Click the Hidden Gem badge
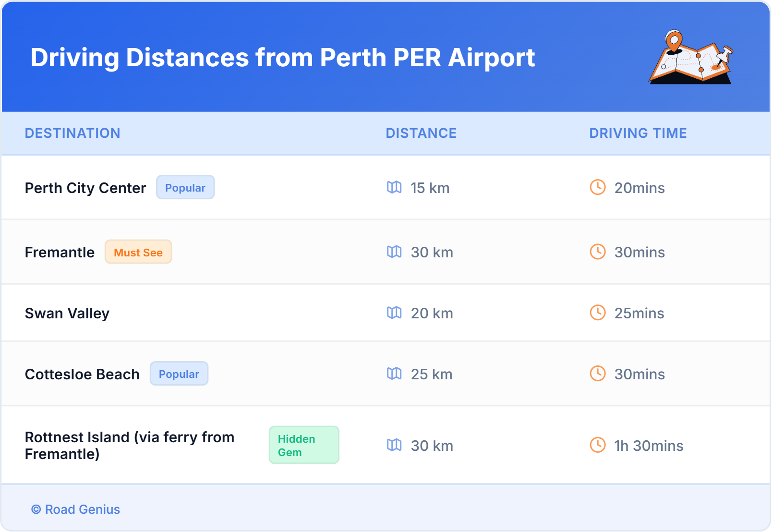Screen dimensions: 772x532 303,445
